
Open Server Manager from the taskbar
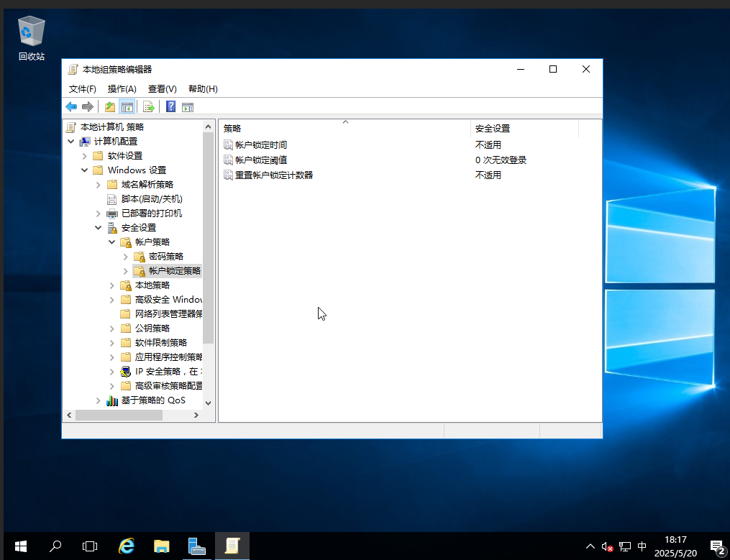[x=197, y=546]
